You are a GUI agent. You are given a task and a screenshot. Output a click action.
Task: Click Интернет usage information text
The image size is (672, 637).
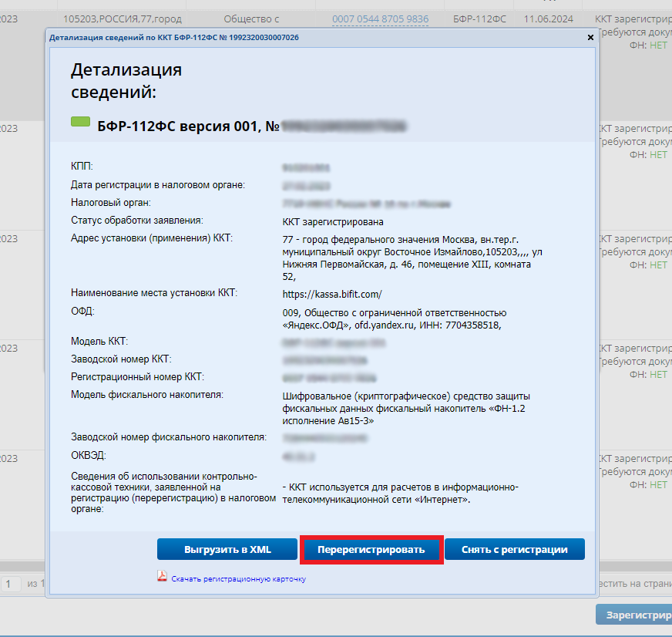[x=400, y=494]
